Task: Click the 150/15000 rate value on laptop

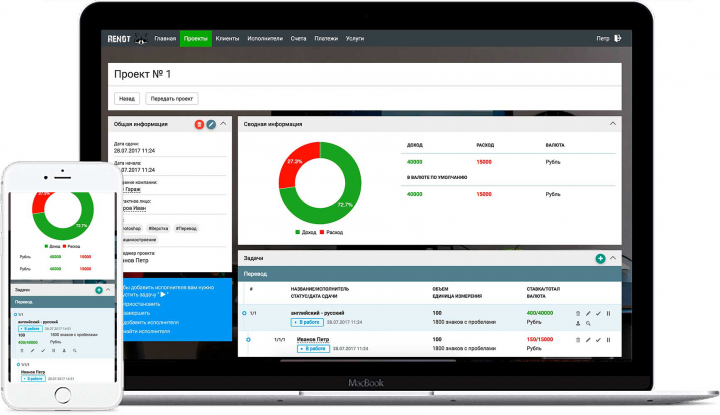Action: click(540, 340)
